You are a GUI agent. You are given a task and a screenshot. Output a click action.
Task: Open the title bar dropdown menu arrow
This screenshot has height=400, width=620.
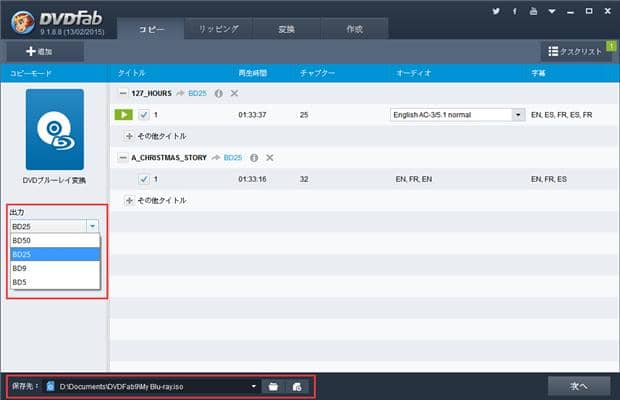coord(552,11)
